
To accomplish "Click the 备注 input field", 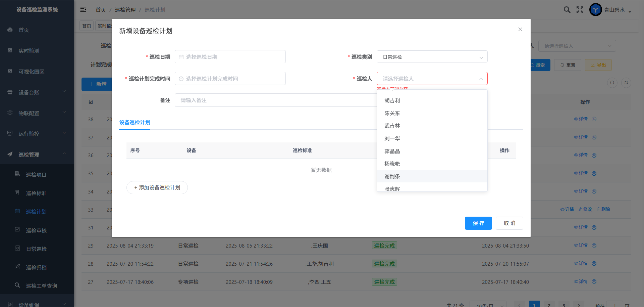I will 275,100.
